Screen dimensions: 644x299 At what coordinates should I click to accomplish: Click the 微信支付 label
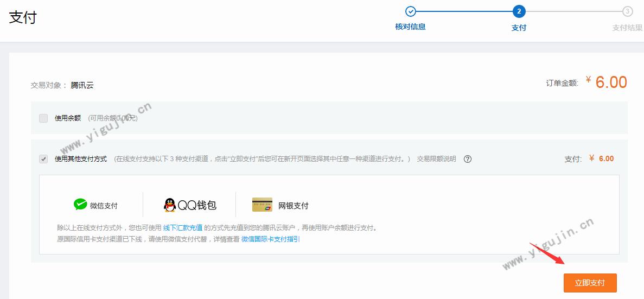[104, 206]
